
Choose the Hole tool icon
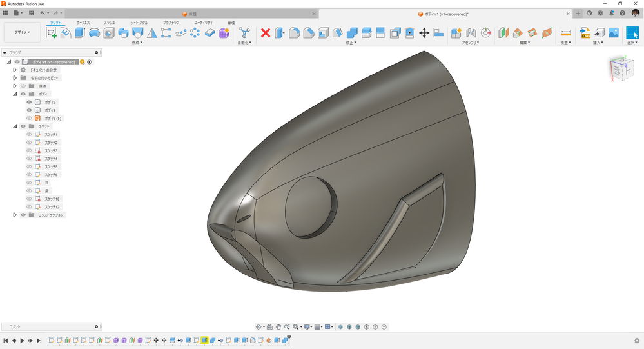coord(109,33)
